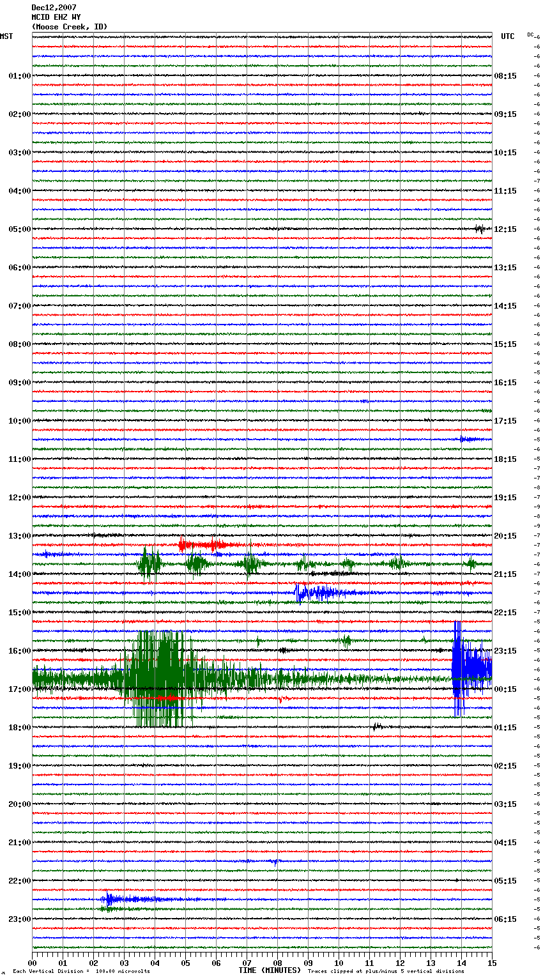Click the 06:00 MST hour label
Screen dimensions: 543x980
point(20,268)
